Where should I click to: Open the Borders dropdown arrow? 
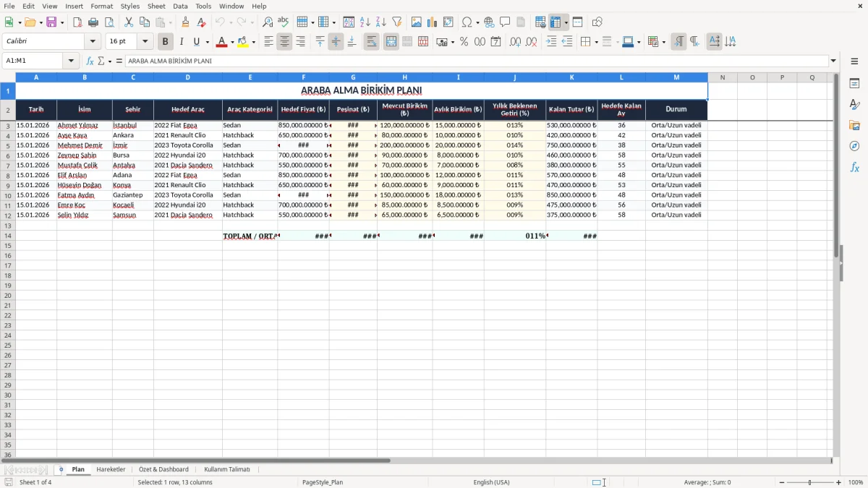(595, 42)
